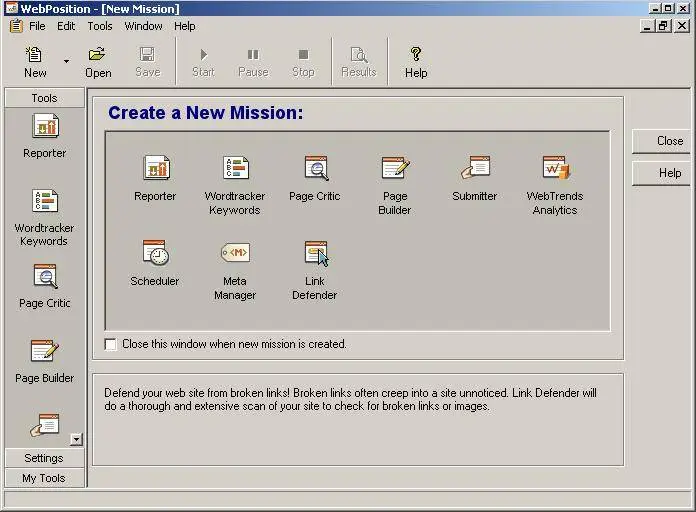The width and height of the screenshot is (696, 512).
Task: Create a Page Critic mission
Action: 315,179
